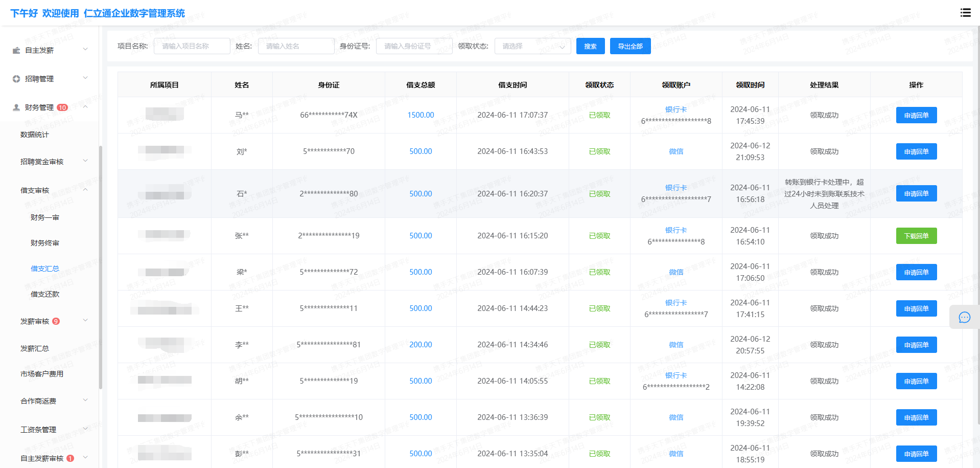
Task: Open the top-right hamburger menu icon
Action: (x=965, y=13)
